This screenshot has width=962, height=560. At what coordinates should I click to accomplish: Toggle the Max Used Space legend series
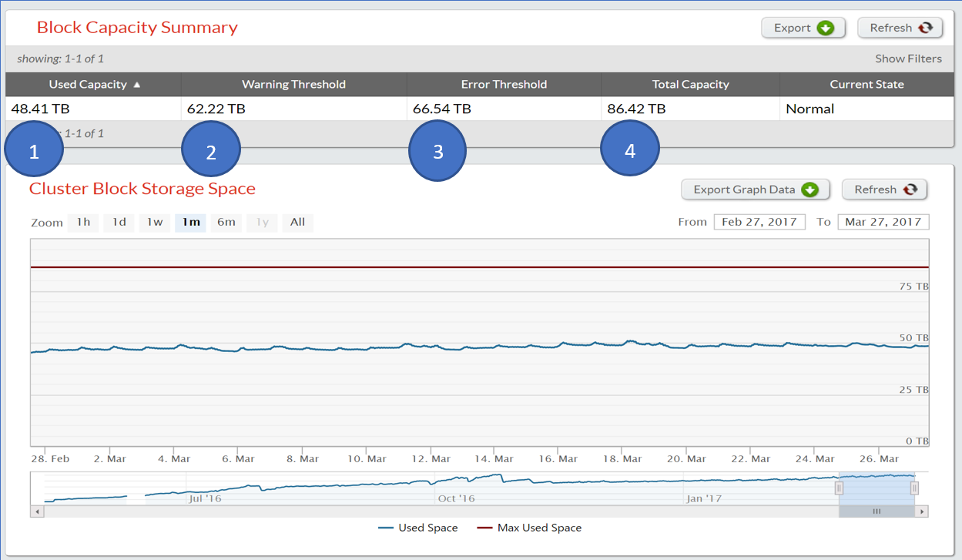click(529, 528)
